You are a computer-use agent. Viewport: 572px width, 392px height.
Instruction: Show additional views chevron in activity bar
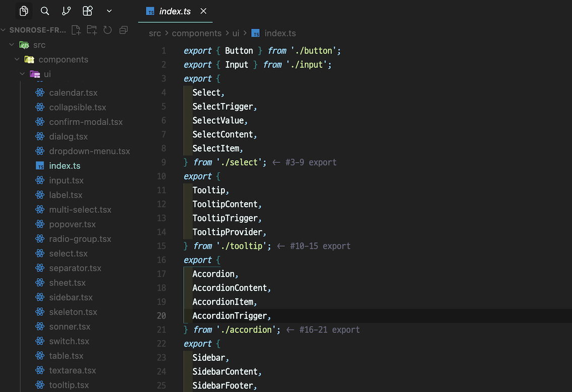pyautogui.click(x=109, y=11)
